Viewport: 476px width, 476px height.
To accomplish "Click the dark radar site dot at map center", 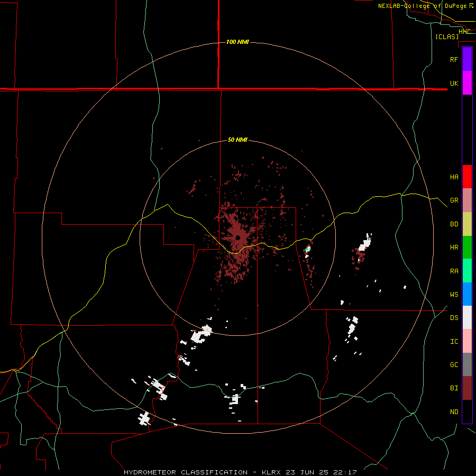I will tap(238, 237).
